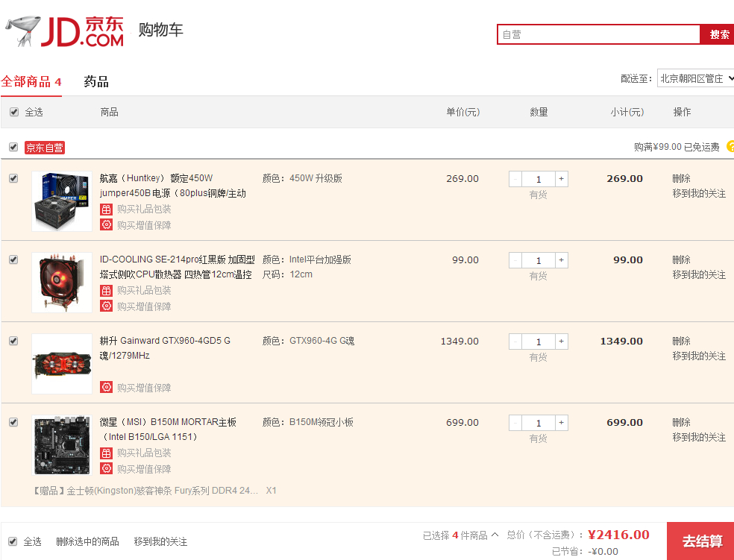Expand the selected items (已选择4件商品) arrow

[495, 535]
